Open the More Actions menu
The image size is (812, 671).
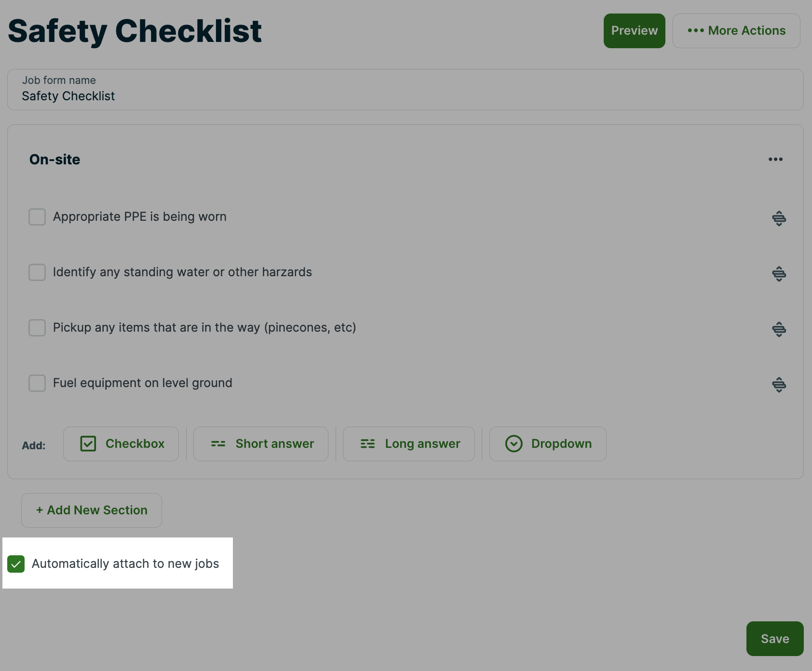click(x=736, y=31)
